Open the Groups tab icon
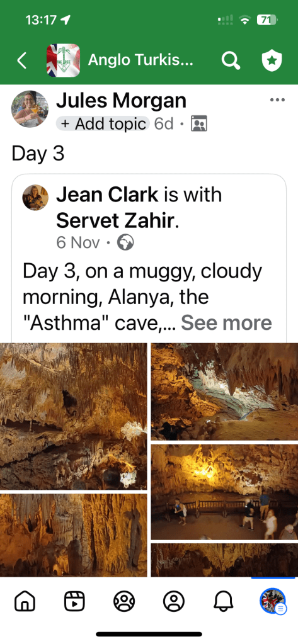298x644 pixels. tap(124, 601)
